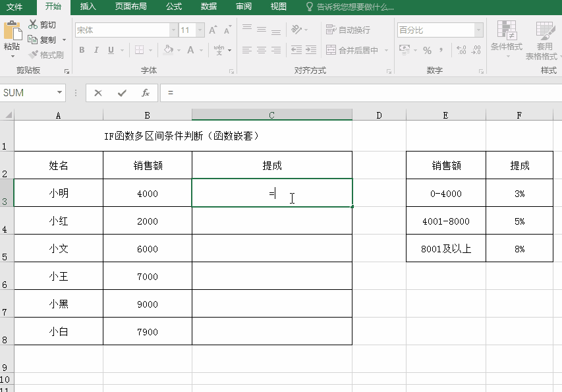Apply comma style button

[x=441, y=50]
